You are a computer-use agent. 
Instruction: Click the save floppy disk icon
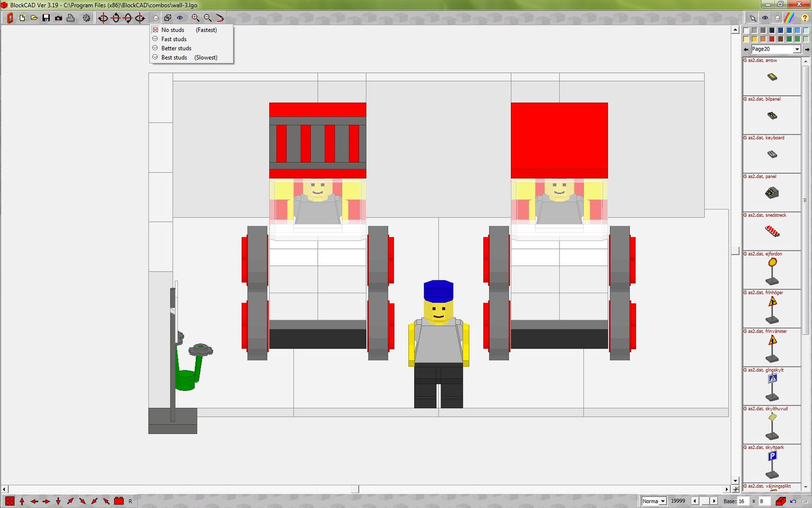coord(46,18)
